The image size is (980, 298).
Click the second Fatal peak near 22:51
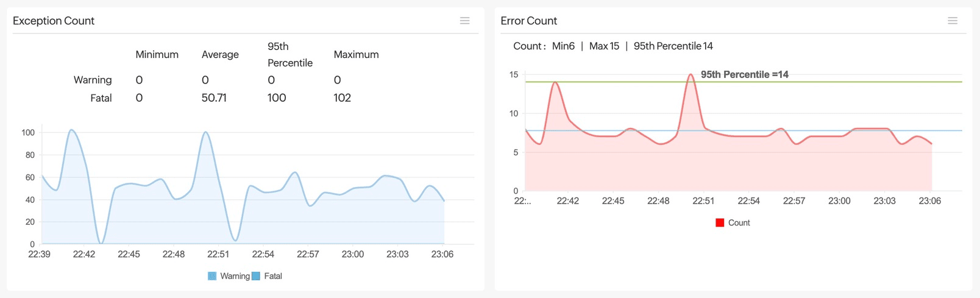pyautogui.click(x=205, y=132)
